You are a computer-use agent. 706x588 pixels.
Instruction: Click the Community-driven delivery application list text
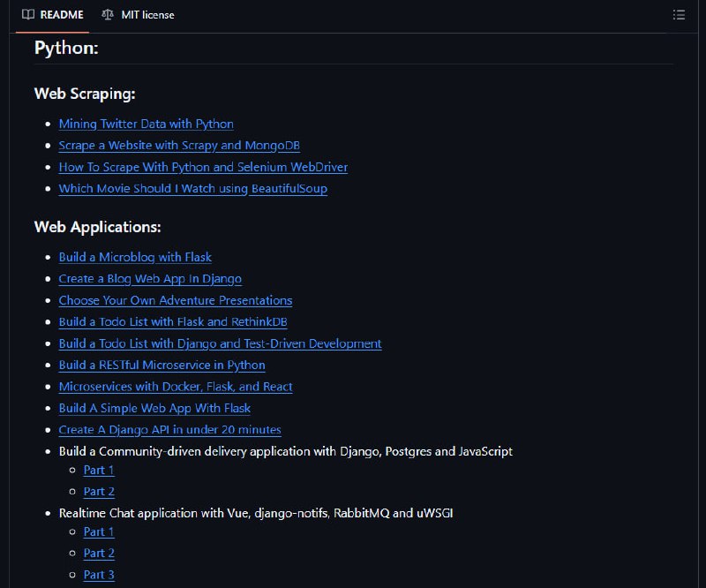285,451
